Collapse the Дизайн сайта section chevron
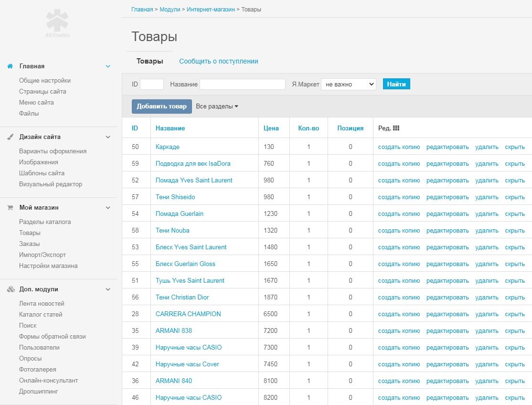The width and height of the screenshot is (532, 405). (x=108, y=137)
